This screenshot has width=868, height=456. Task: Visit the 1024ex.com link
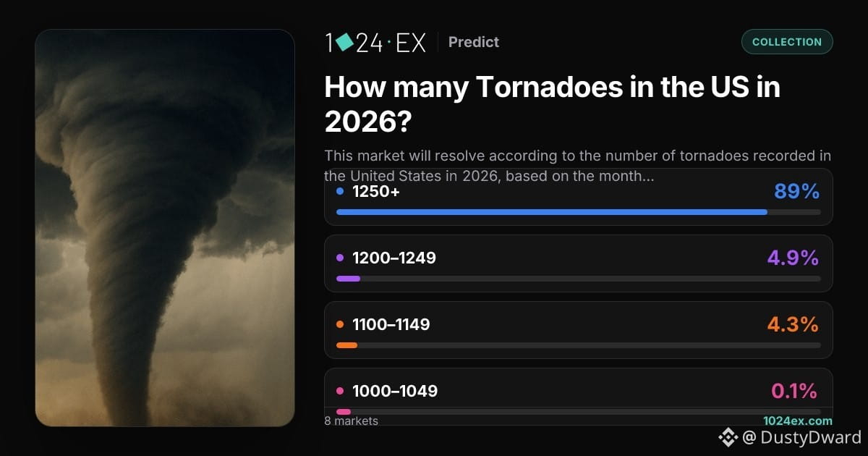(798, 421)
